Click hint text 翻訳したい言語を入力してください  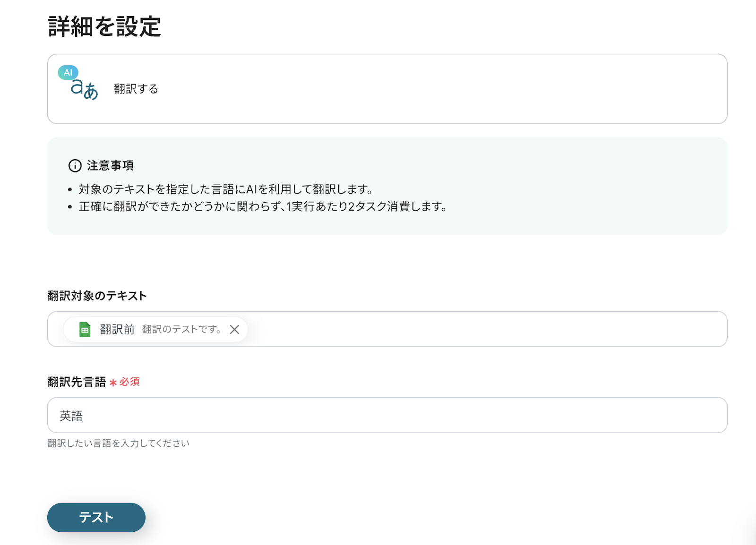click(118, 443)
